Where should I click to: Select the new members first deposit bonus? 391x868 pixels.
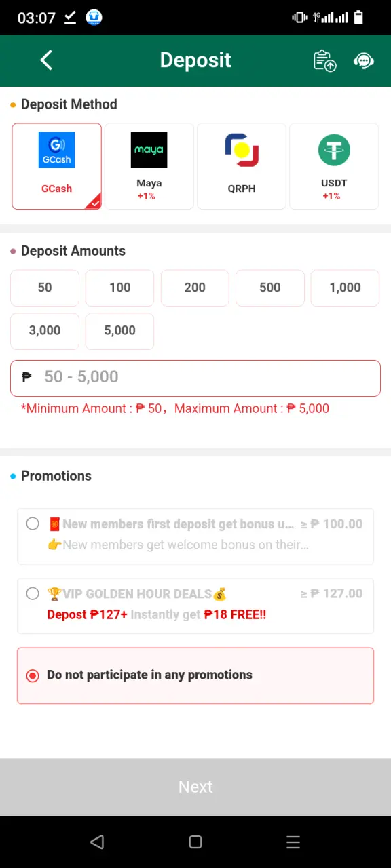pos(195,536)
